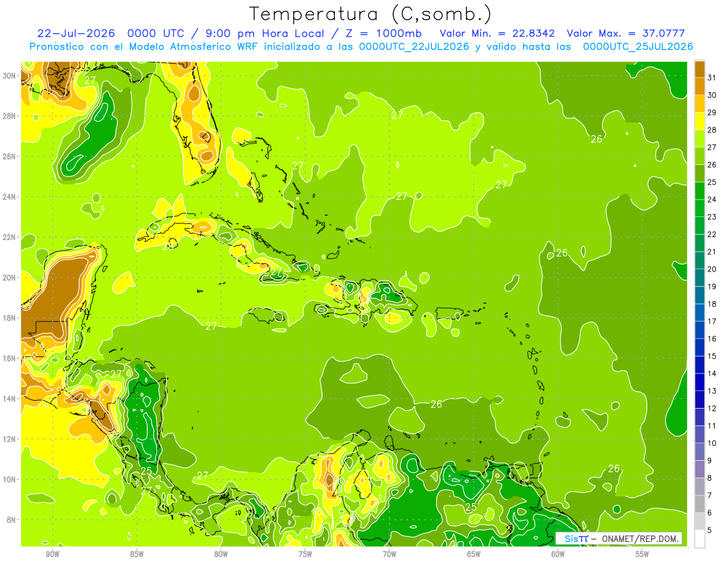The width and height of the screenshot is (728, 562).
Task: Click legend value 6 on the color scale
Action: pyautogui.click(x=710, y=513)
